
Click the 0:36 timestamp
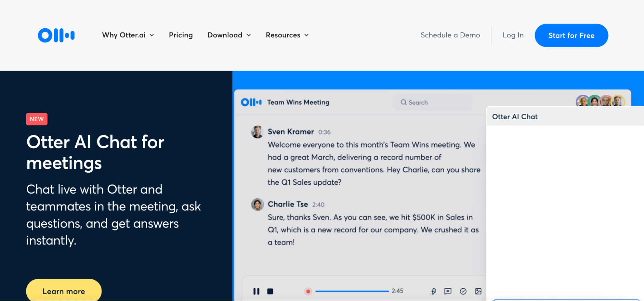[324, 132]
